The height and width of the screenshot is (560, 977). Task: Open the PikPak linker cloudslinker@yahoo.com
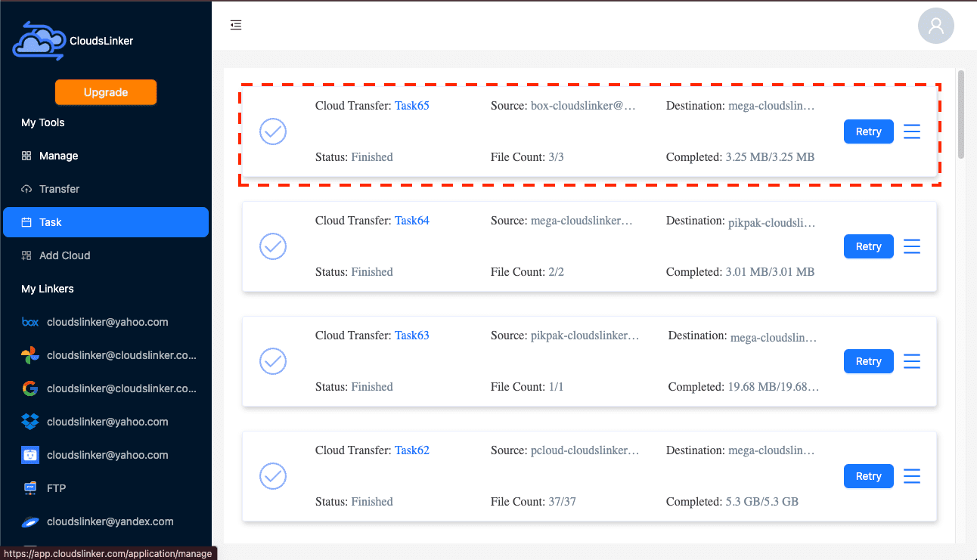click(x=105, y=455)
